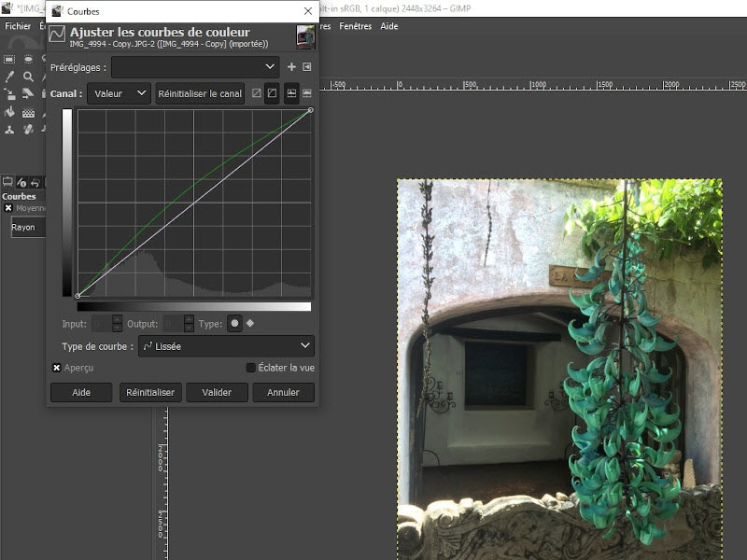Enable Éclater la vue checkbox
Screen dimensions: 747x560
click(250, 368)
